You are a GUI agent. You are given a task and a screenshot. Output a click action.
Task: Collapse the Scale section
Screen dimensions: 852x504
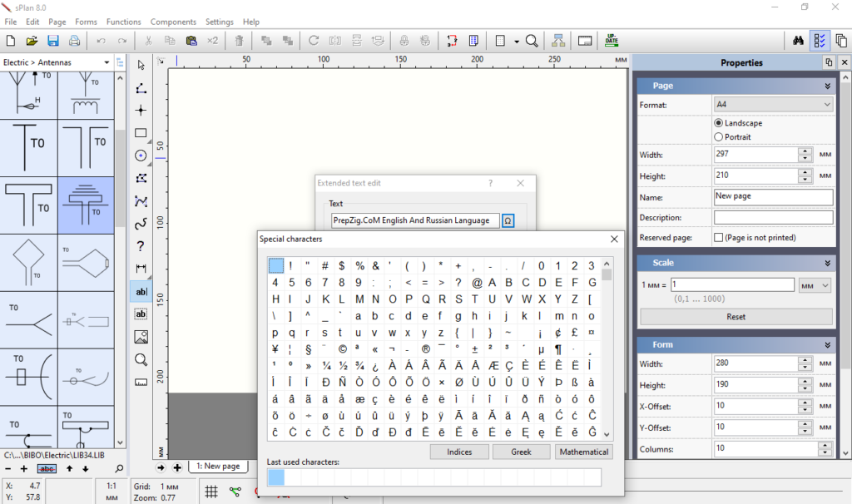coord(827,263)
